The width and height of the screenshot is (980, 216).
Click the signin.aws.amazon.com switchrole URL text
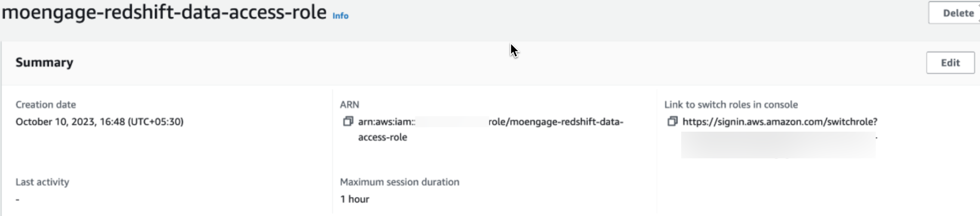pos(779,122)
